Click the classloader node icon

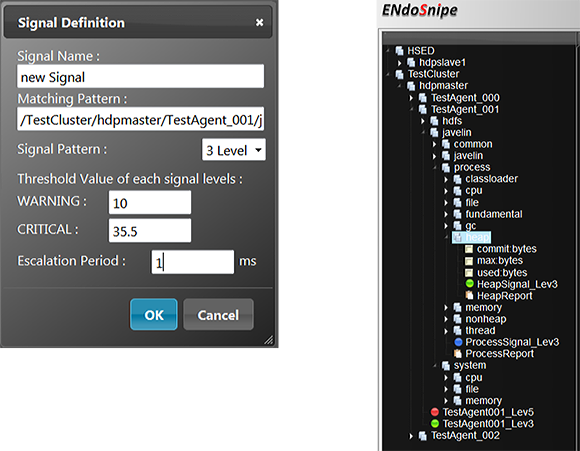click(x=458, y=179)
